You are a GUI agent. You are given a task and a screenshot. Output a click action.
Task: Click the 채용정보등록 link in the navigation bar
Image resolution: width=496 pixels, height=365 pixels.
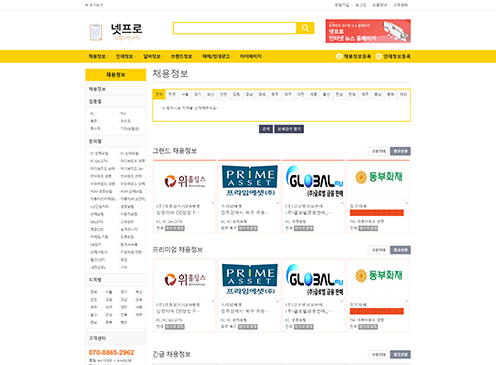coord(357,57)
